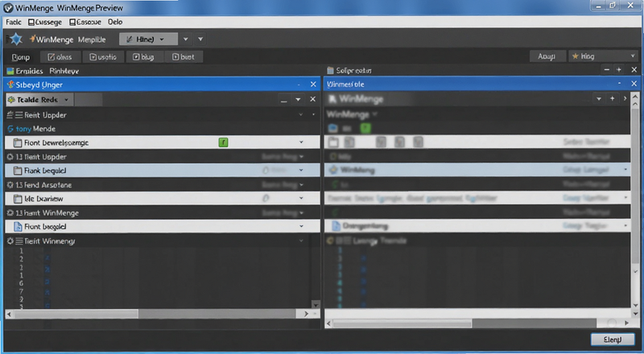Expand the Rank begalel row arrow
The height and width of the screenshot is (354, 644).
[x=301, y=170]
